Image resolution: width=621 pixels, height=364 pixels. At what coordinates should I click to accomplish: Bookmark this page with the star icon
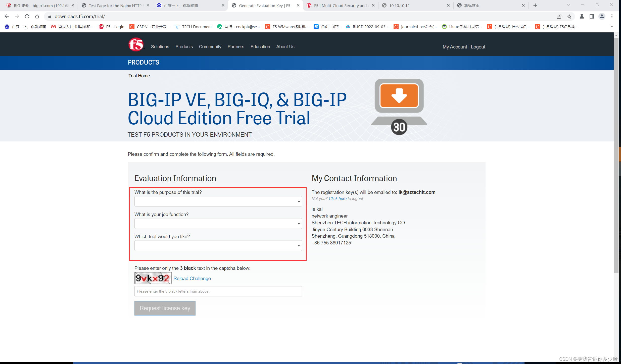pyautogui.click(x=569, y=16)
